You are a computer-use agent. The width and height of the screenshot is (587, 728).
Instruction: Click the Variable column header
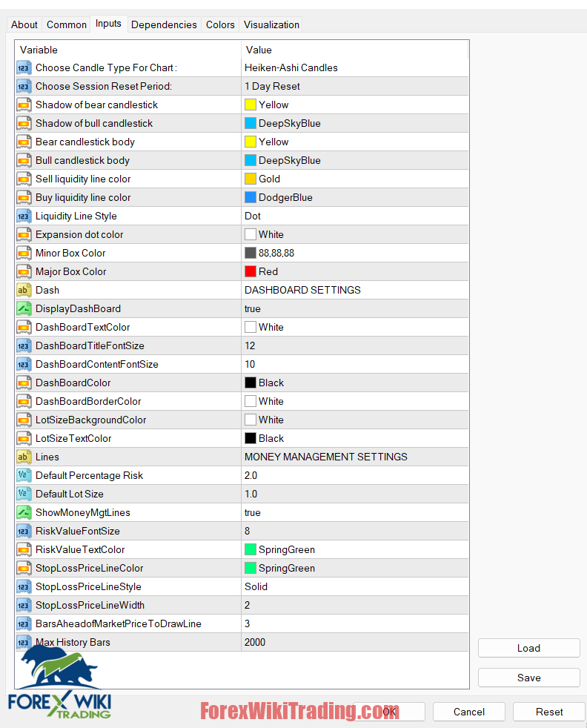128,50
